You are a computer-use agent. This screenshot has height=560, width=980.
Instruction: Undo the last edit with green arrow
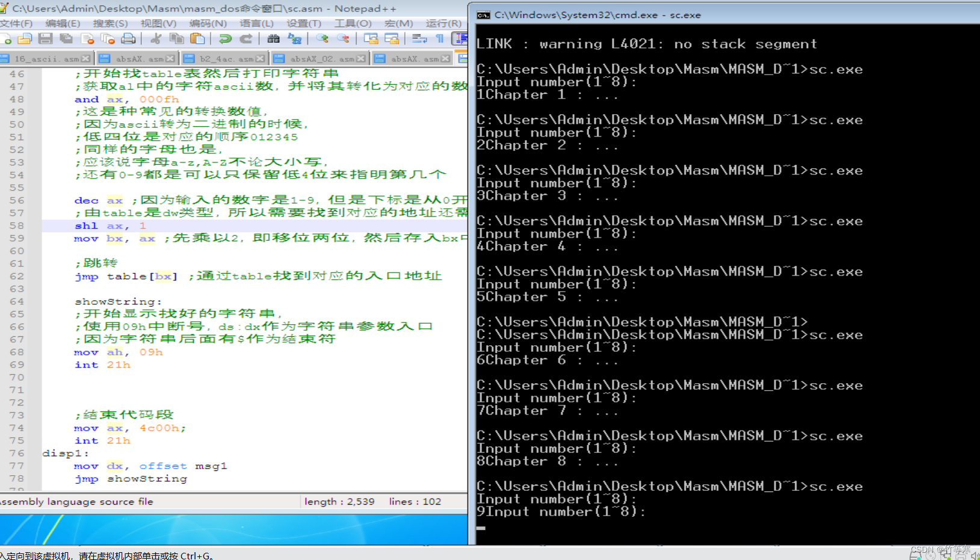(x=225, y=39)
